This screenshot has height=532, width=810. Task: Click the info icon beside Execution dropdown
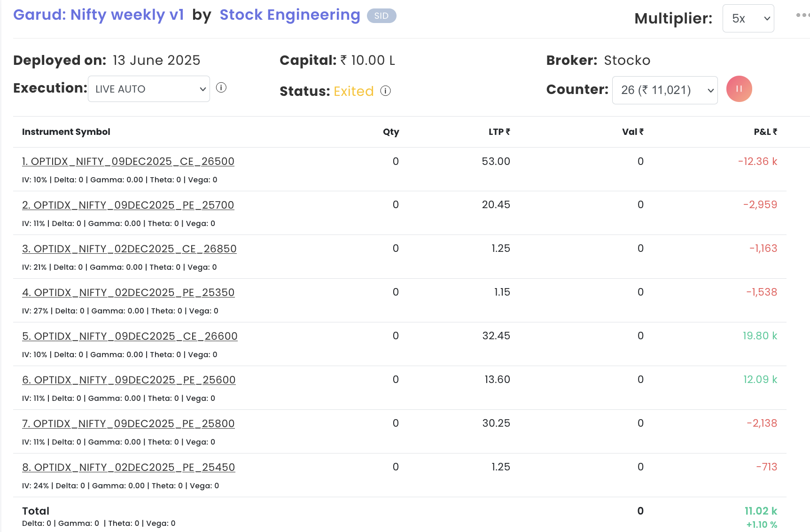[x=221, y=88]
